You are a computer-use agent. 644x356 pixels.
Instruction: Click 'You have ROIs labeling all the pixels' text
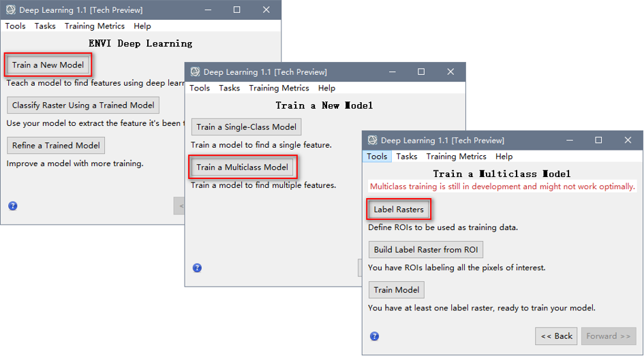click(x=457, y=268)
